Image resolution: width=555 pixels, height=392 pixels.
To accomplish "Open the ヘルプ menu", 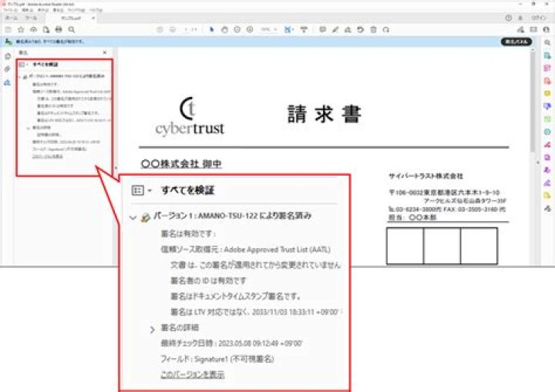I will pos(96,10).
